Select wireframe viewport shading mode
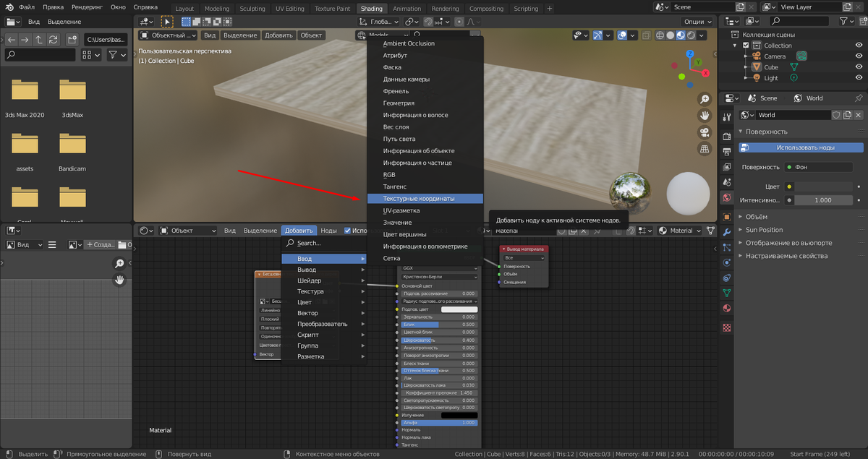868x459 pixels. click(x=660, y=35)
